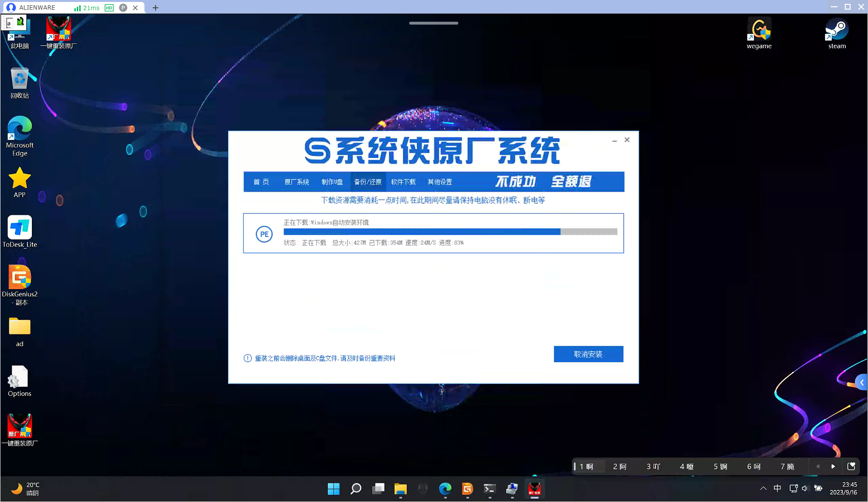Open Task View on taskbar
Image resolution: width=868 pixels, height=502 pixels.
tap(378, 489)
